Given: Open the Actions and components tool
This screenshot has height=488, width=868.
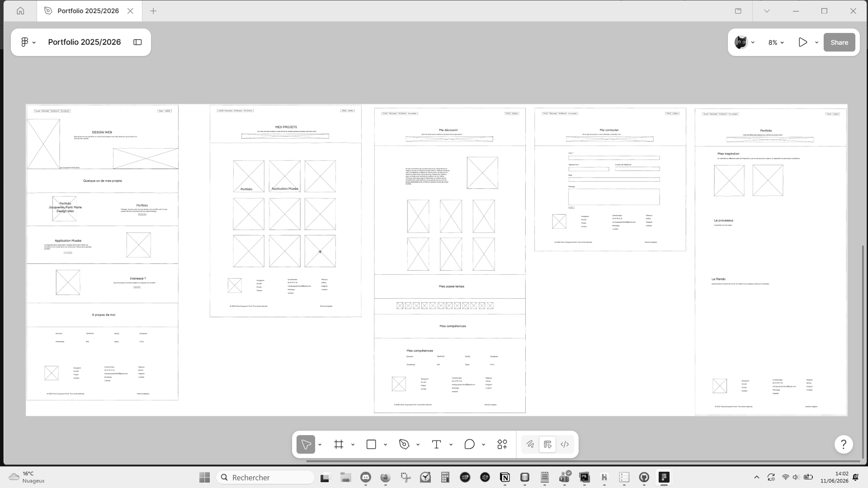Looking at the screenshot, I should 502,445.
